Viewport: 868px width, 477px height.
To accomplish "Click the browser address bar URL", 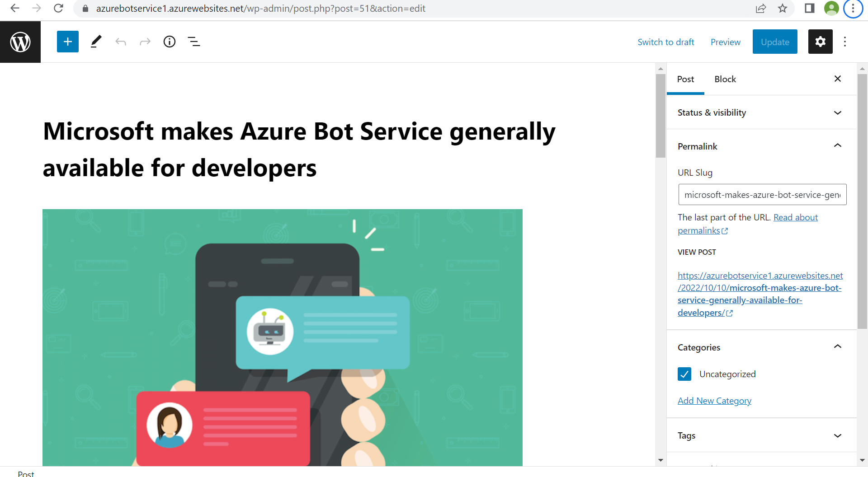I will pyautogui.click(x=260, y=8).
